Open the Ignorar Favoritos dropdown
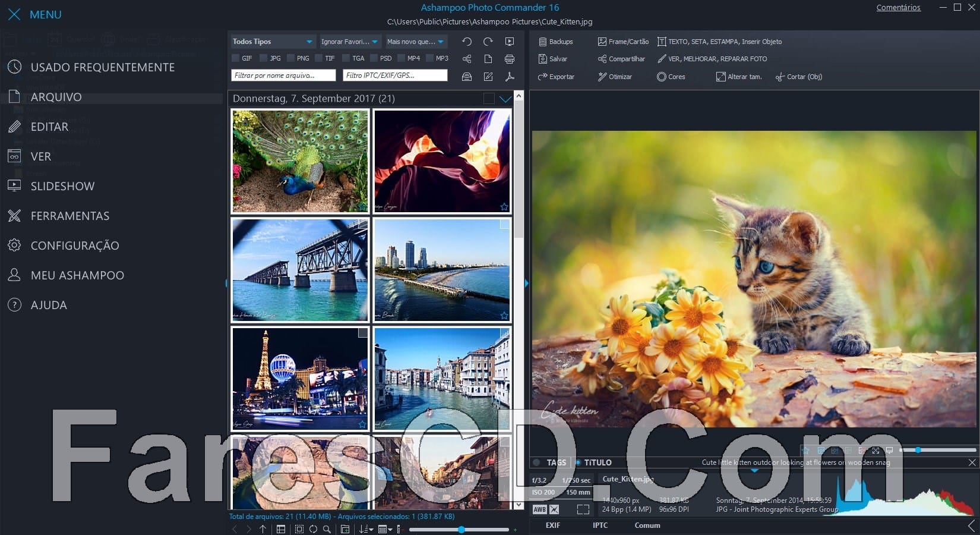Image resolution: width=980 pixels, height=535 pixels. click(350, 42)
